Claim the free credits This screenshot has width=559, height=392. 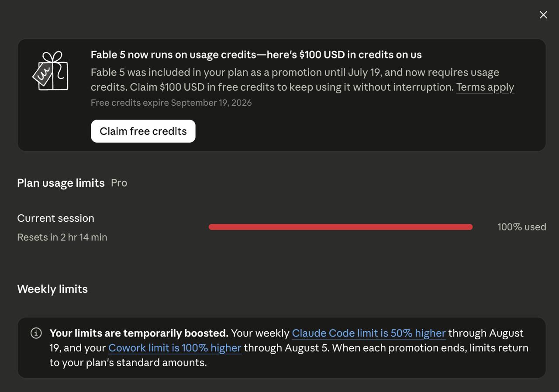pos(143,131)
